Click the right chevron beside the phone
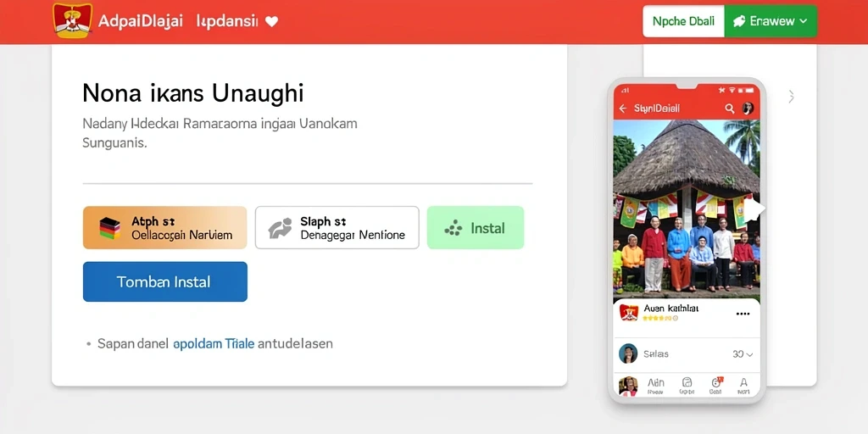Screen dimensions: 868x434 point(791,97)
